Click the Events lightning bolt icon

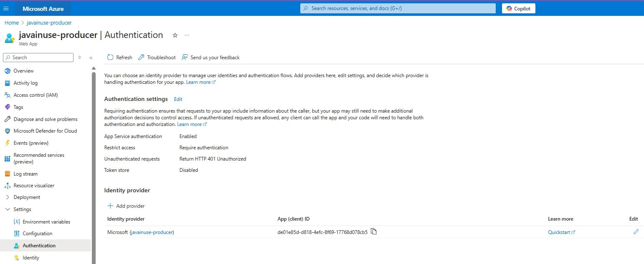click(x=7, y=143)
